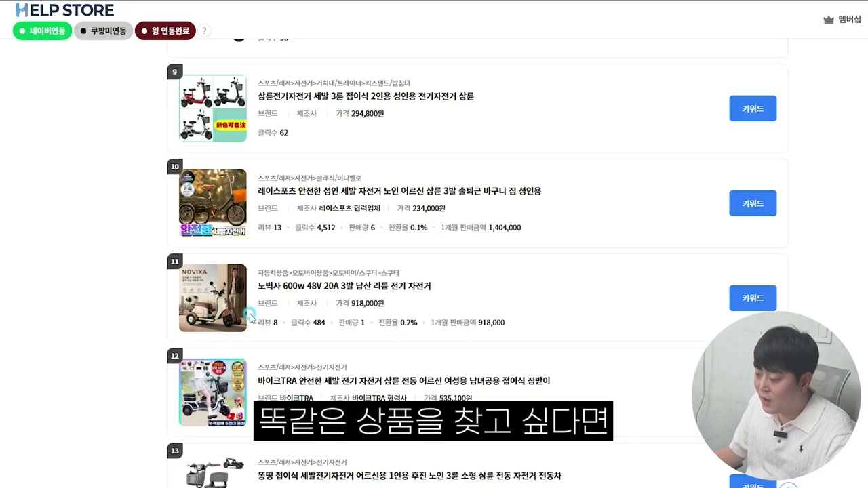This screenshot has width=868, height=488.
Task: Open title 바이크TRA 안전한 세발 전기 자전거
Action: [x=404, y=381]
